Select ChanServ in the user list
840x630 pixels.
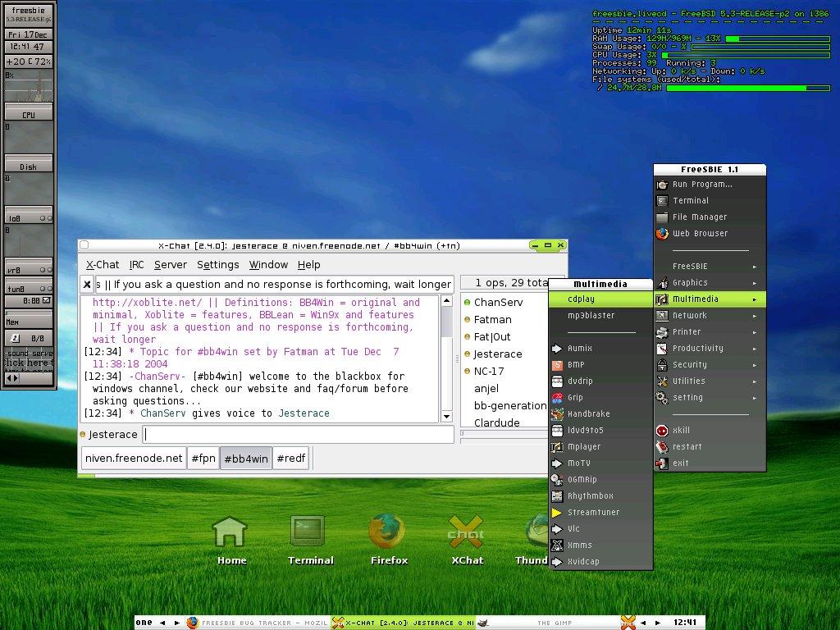tap(498, 303)
